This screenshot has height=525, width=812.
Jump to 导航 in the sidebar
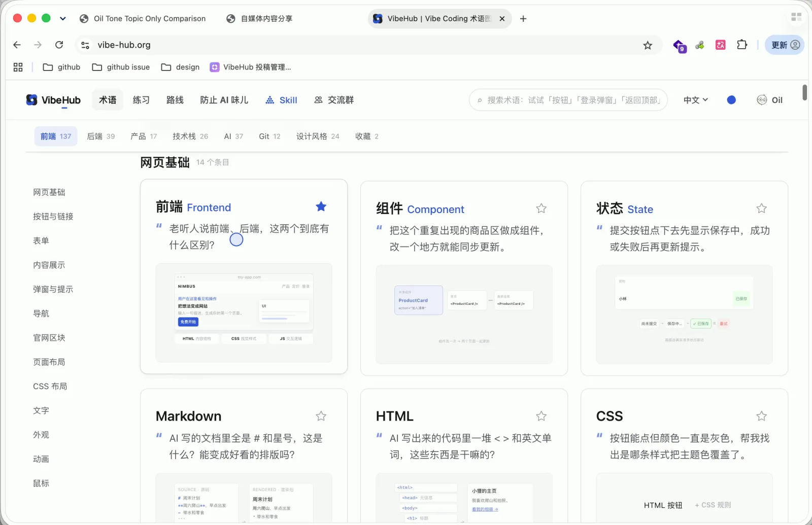pos(41,313)
